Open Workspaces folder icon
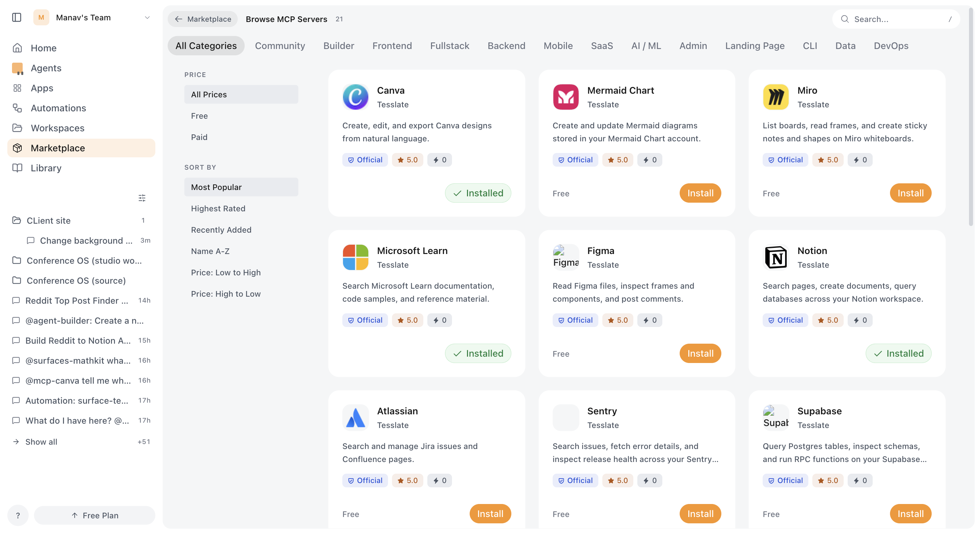The width and height of the screenshot is (980, 534). pos(17,128)
